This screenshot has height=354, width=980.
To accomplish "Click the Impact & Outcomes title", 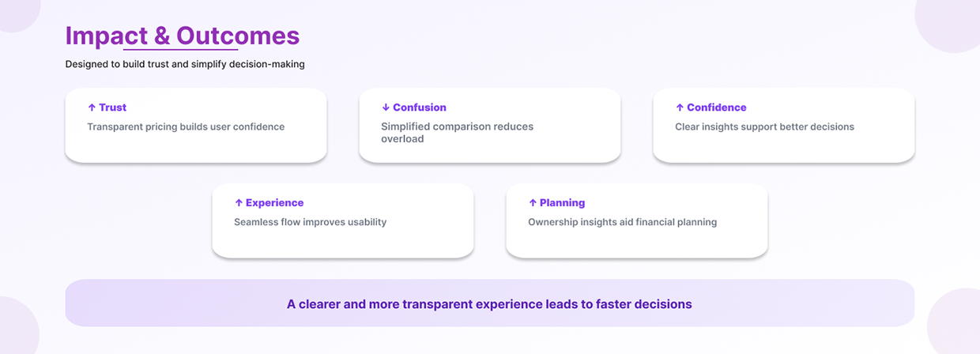I will (183, 36).
